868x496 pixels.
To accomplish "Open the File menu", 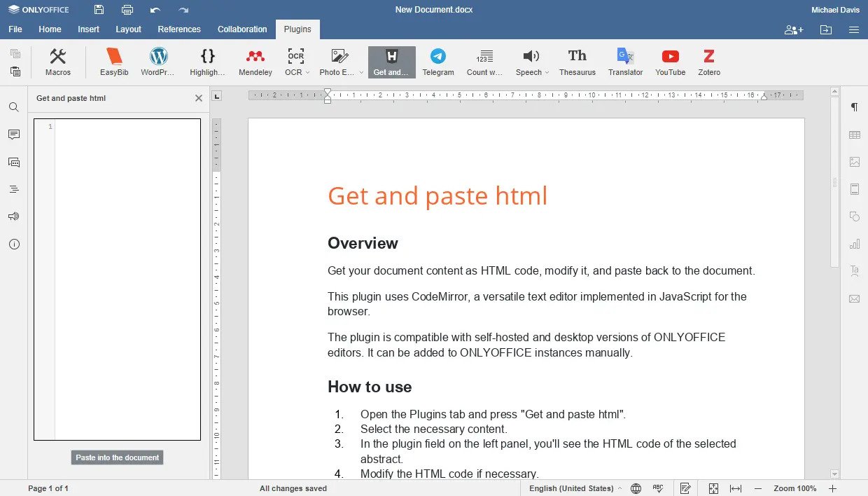I will click(15, 29).
